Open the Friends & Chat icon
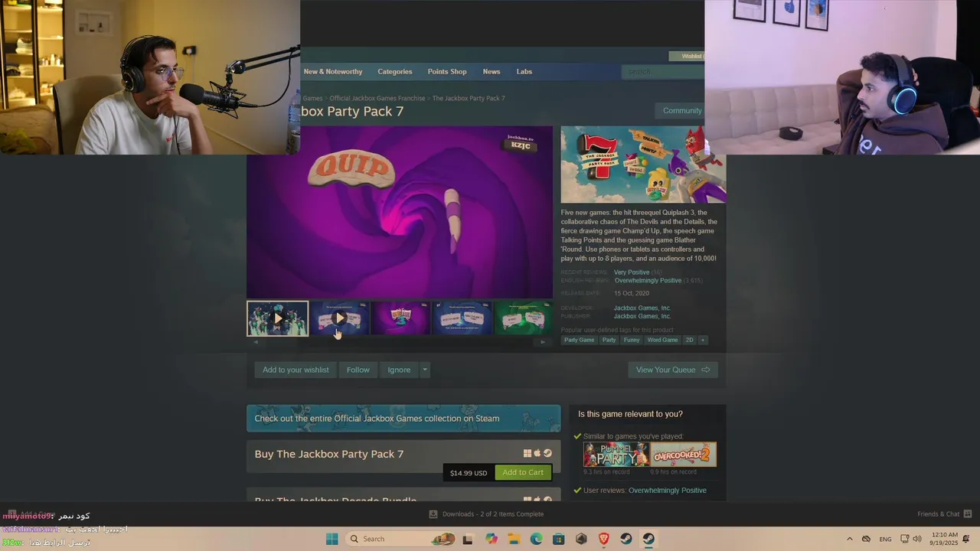Screen dimensions: 980x551 click(968, 514)
